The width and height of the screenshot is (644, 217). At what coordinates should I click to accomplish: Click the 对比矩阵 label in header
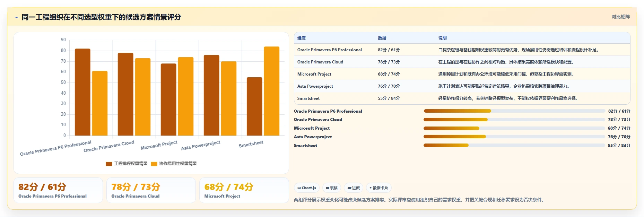tap(620, 17)
